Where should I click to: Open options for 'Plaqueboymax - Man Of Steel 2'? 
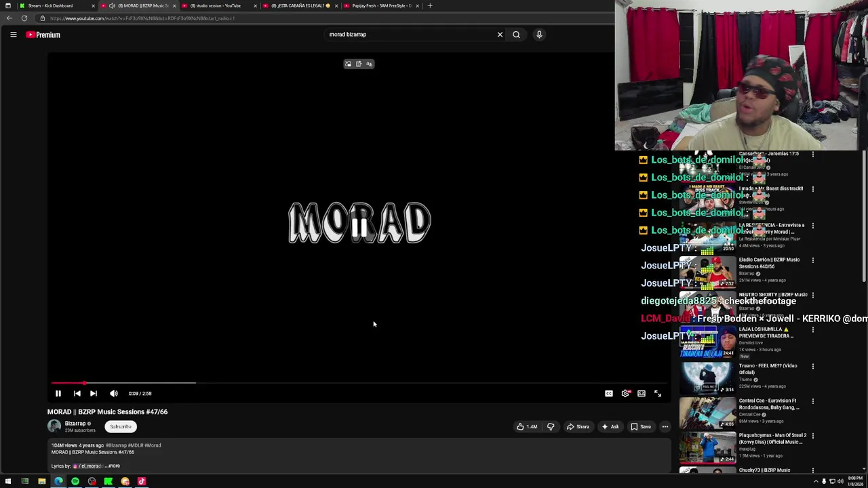(813, 436)
